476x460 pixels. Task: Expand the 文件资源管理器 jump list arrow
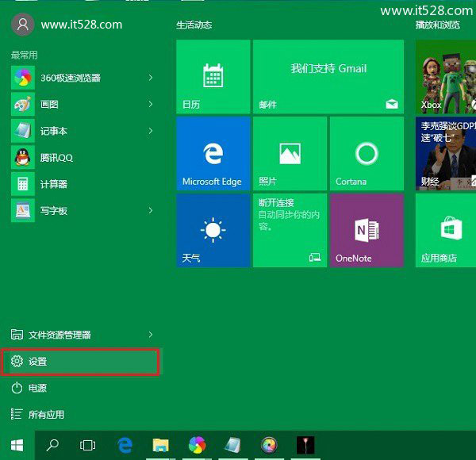[x=151, y=335]
